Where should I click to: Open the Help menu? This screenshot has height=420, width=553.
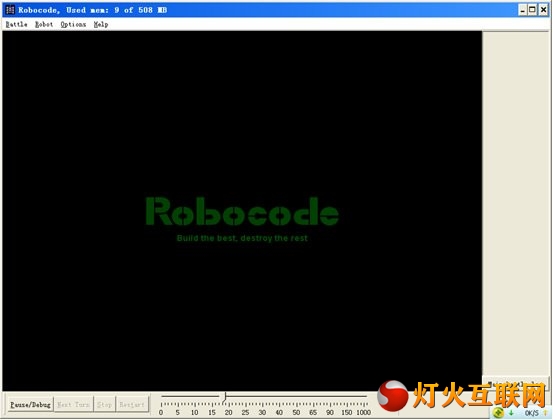[101, 24]
